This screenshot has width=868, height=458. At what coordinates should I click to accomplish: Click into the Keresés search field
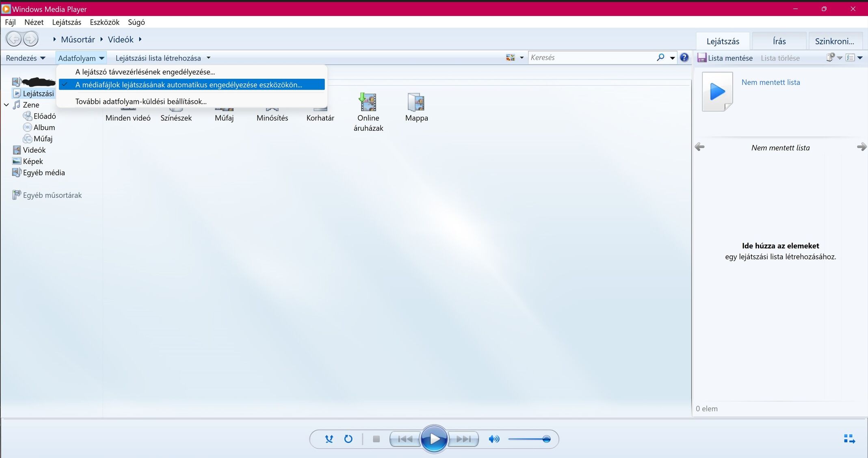[x=592, y=58]
